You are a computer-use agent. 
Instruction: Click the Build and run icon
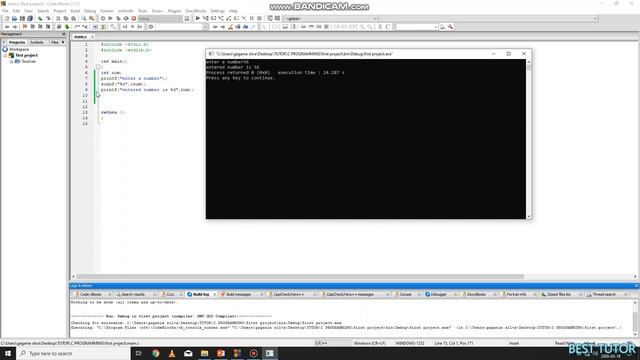click(x=118, y=18)
